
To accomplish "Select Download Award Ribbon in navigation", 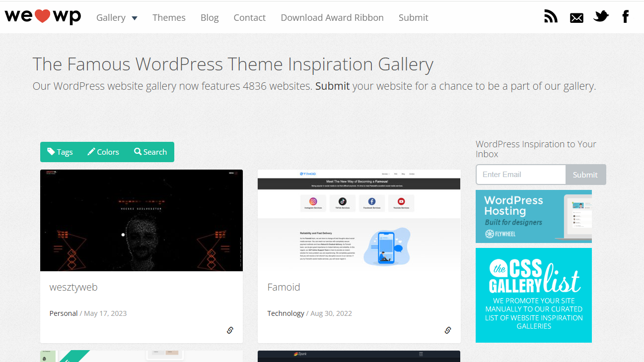I will (332, 18).
